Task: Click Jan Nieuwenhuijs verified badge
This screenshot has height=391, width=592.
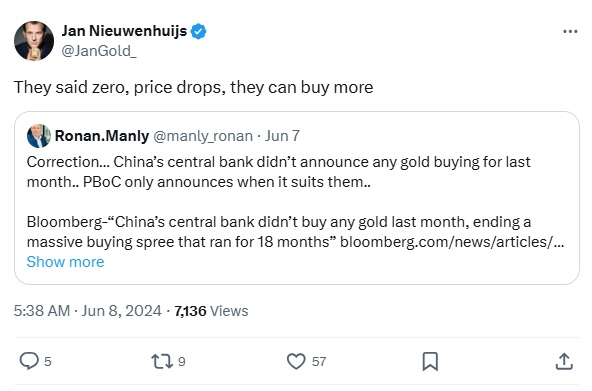Action: [198, 31]
